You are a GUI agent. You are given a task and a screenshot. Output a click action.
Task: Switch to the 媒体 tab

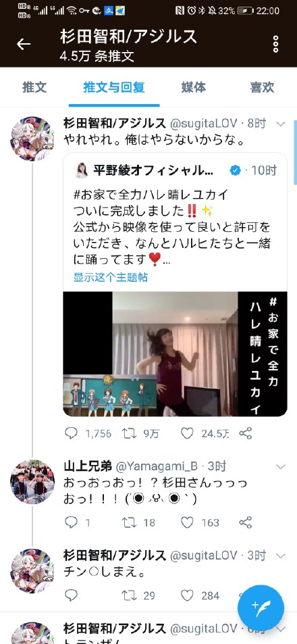click(194, 87)
